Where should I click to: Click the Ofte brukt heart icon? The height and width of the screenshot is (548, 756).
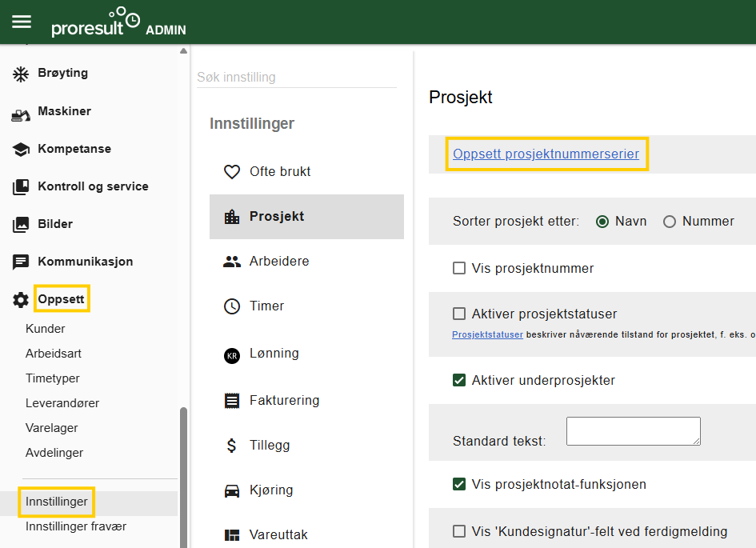tap(232, 171)
